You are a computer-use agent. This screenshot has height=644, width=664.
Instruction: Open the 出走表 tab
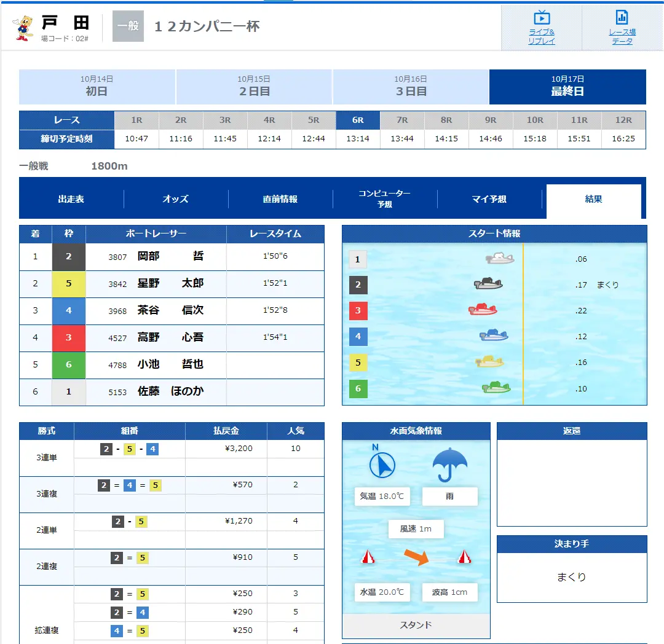(x=71, y=199)
